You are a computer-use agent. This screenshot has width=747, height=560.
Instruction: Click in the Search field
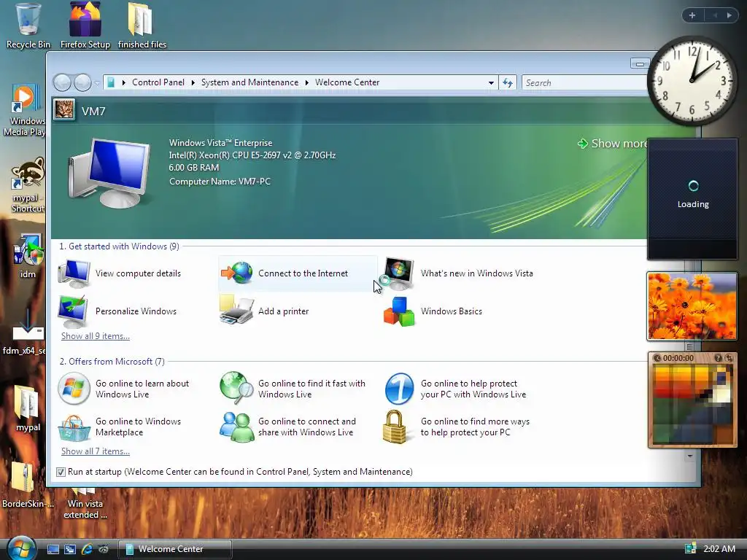point(585,83)
